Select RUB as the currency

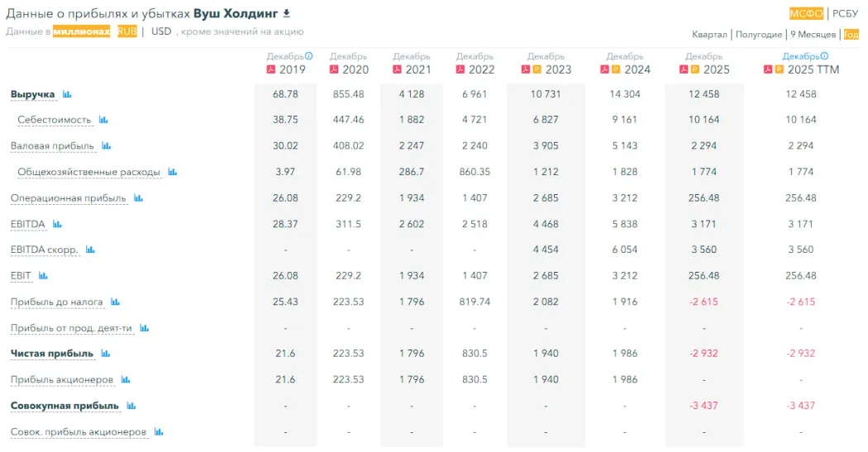click(127, 31)
